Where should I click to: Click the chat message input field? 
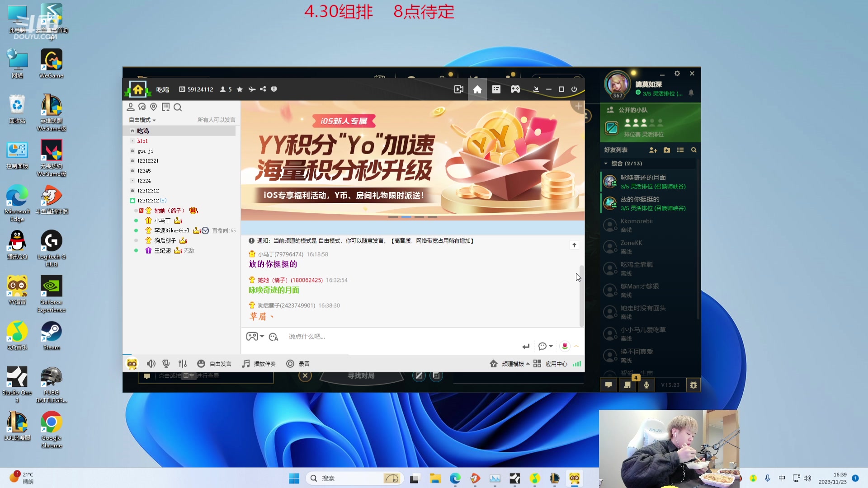click(402, 337)
